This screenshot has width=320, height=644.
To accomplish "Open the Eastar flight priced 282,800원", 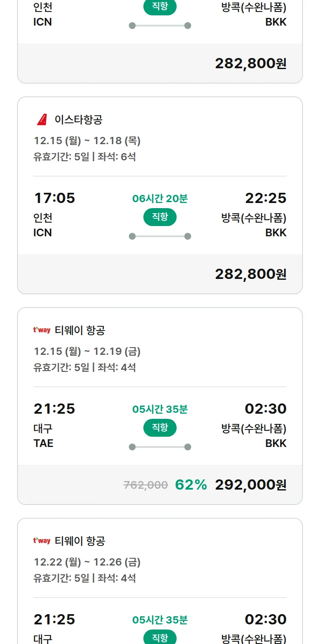I will tap(250, 274).
